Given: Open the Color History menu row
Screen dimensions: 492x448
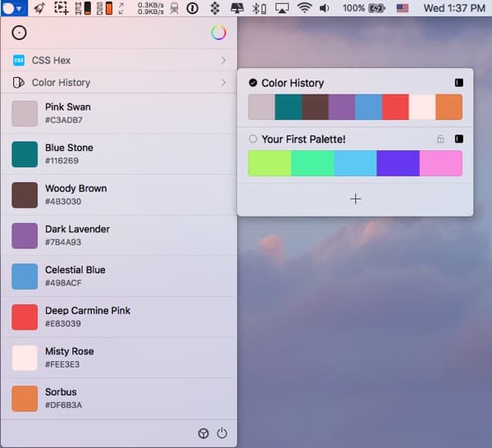Looking at the screenshot, I should [119, 83].
